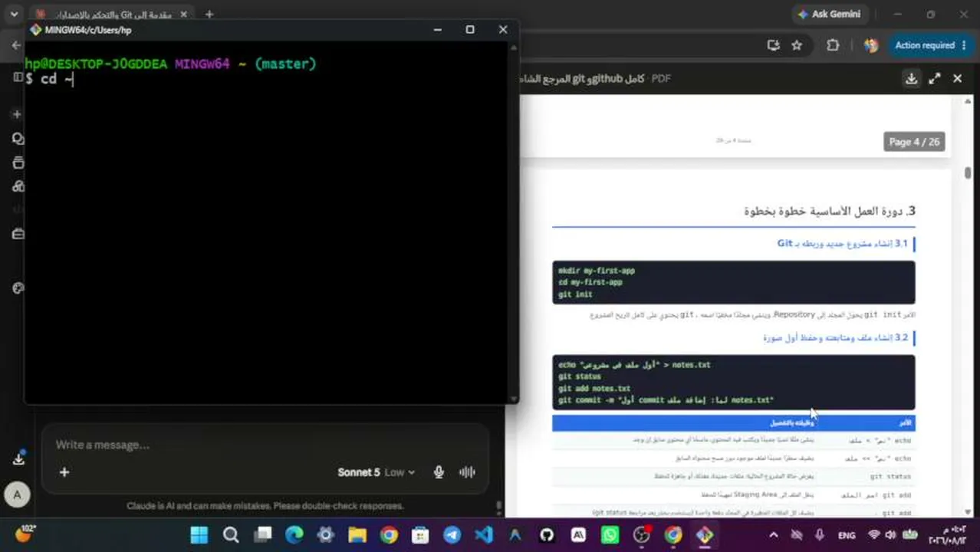
Task: Open GitHub Desktop from the taskbar
Action: pos(547,535)
